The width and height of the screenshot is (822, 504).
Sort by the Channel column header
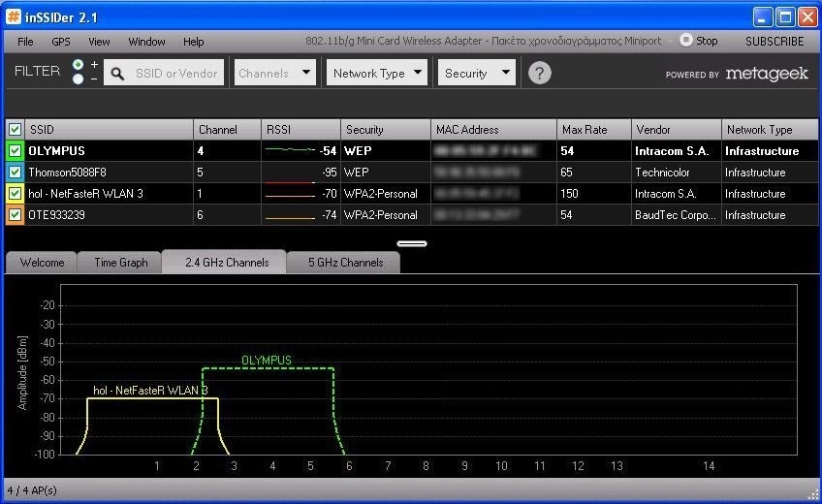click(227, 130)
